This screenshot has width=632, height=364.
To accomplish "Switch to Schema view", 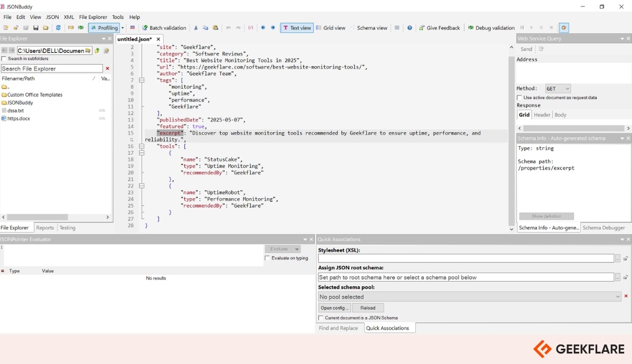I will click(x=369, y=28).
